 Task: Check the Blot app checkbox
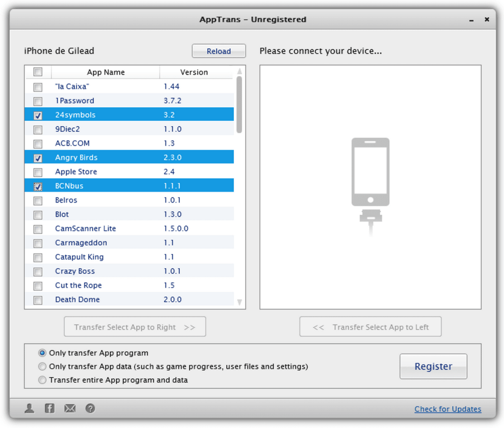click(38, 215)
